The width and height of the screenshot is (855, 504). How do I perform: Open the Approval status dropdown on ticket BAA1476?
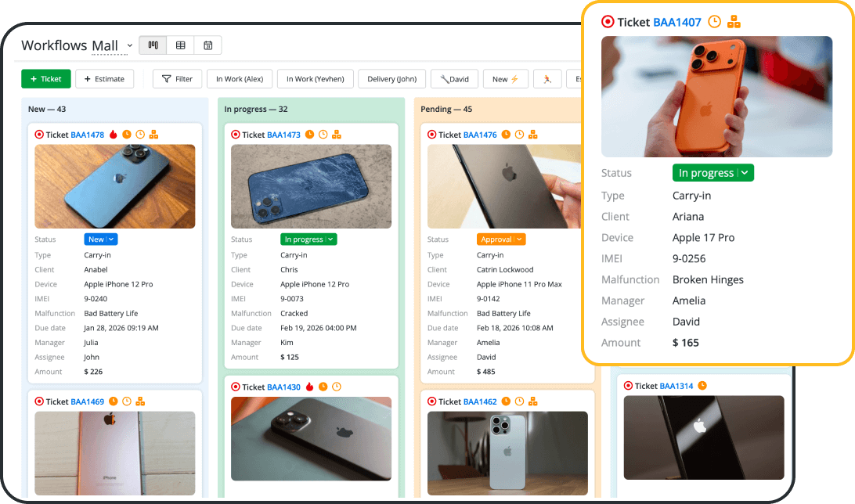(500, 238)
